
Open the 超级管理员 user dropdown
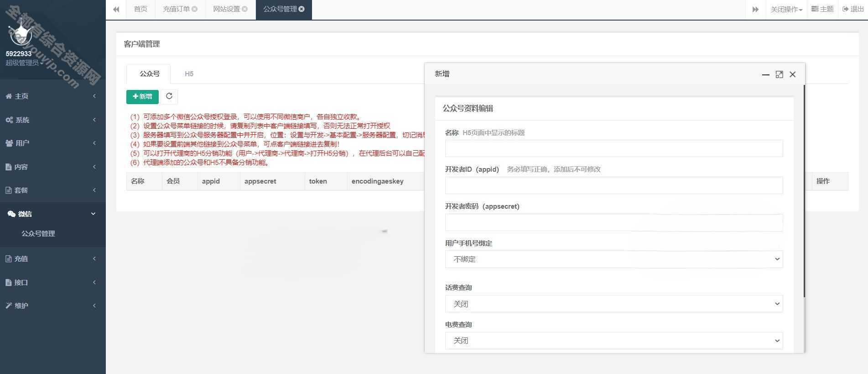25,63
